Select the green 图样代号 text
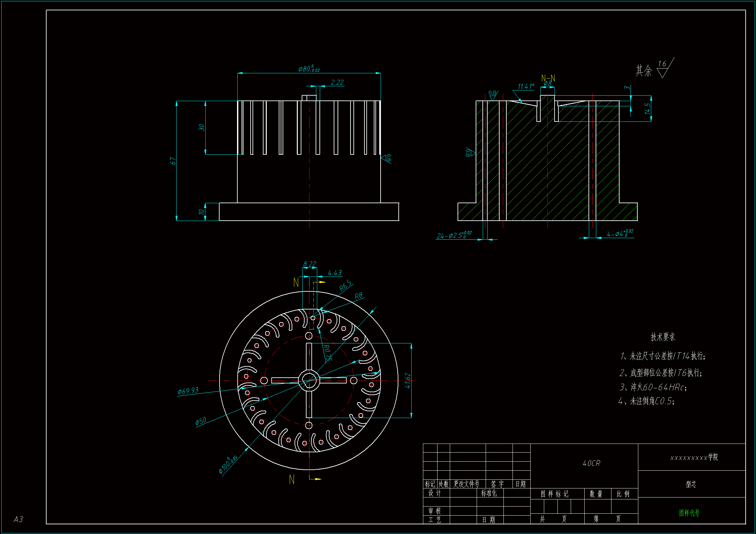 (x=689, y=513)
